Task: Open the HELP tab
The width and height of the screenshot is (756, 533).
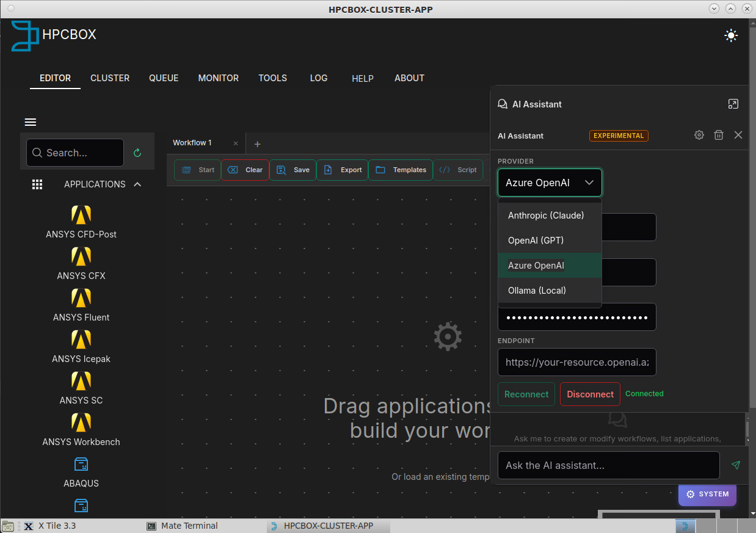Action: [363, 79]
